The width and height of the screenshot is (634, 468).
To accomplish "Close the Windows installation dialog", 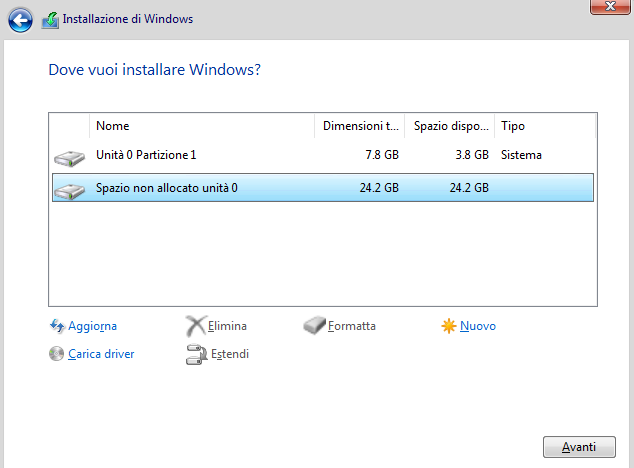I will (x=610, y=6).
